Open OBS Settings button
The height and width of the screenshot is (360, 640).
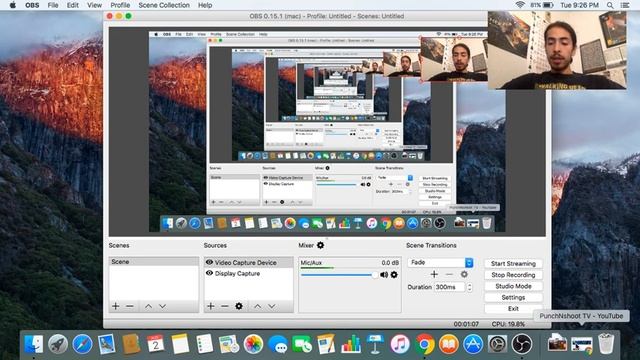tap(513, 297)
